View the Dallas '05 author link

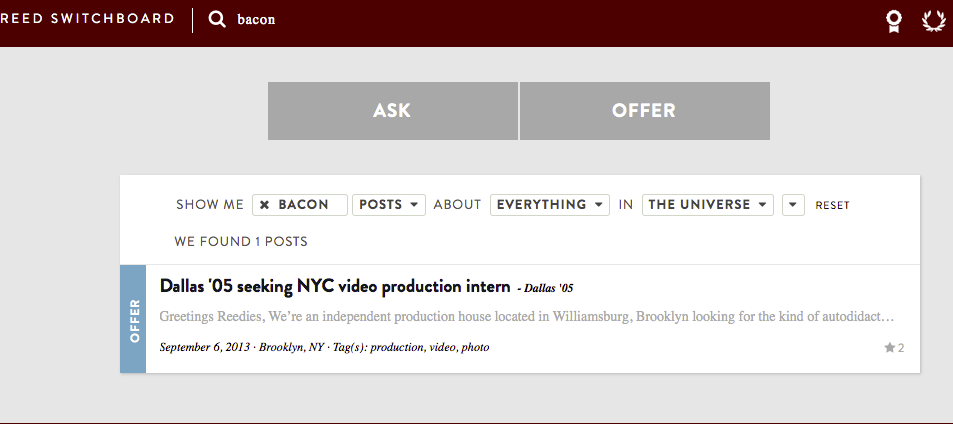(x=548, y=289)
